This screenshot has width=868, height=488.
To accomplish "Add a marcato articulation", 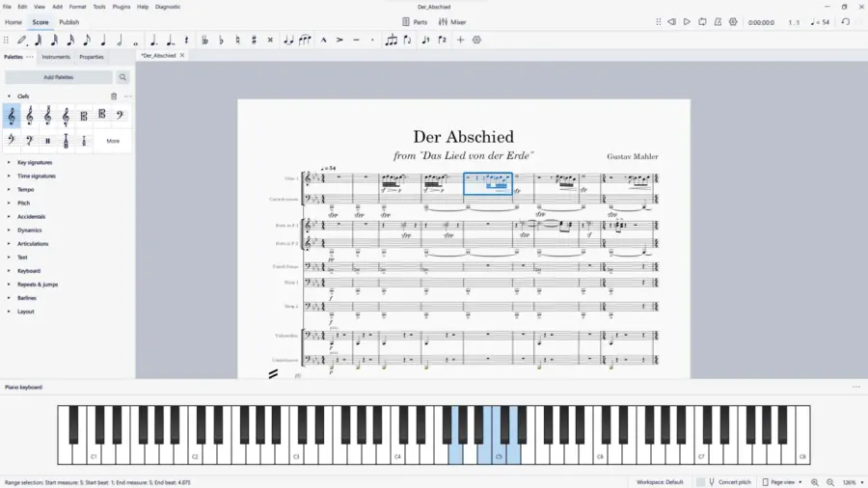I will tap(323, 40).
